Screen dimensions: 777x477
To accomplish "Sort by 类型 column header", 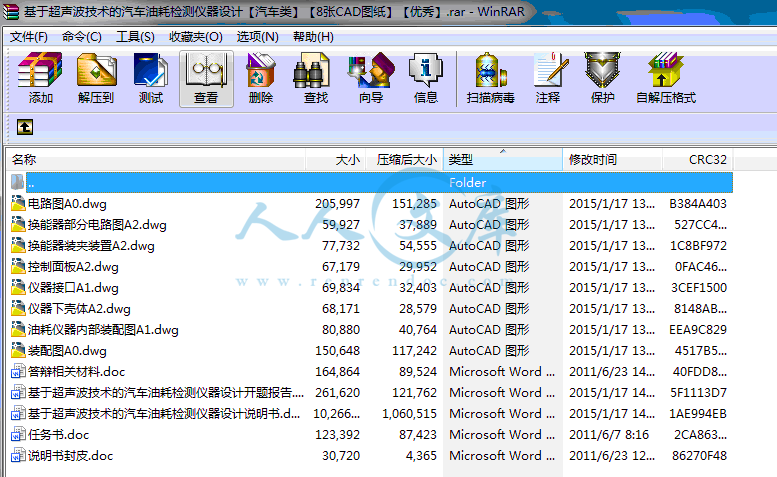I will click(x=503, y=159).
